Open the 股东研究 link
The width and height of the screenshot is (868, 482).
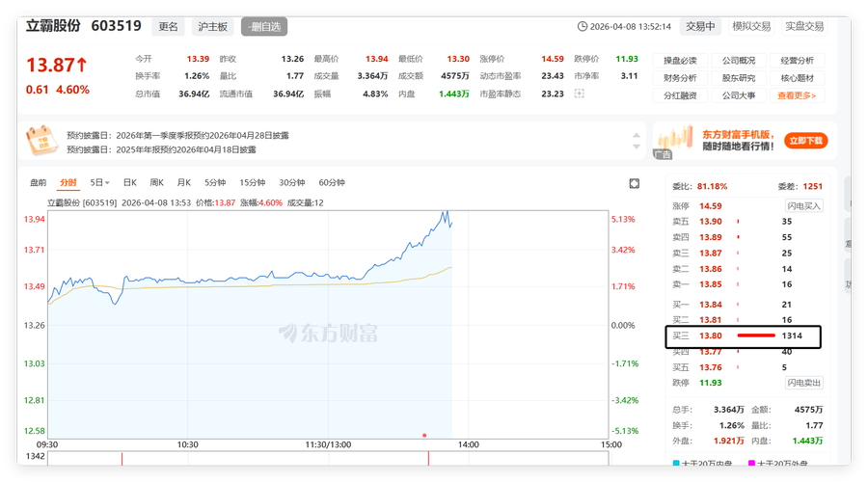click(739, 78)
